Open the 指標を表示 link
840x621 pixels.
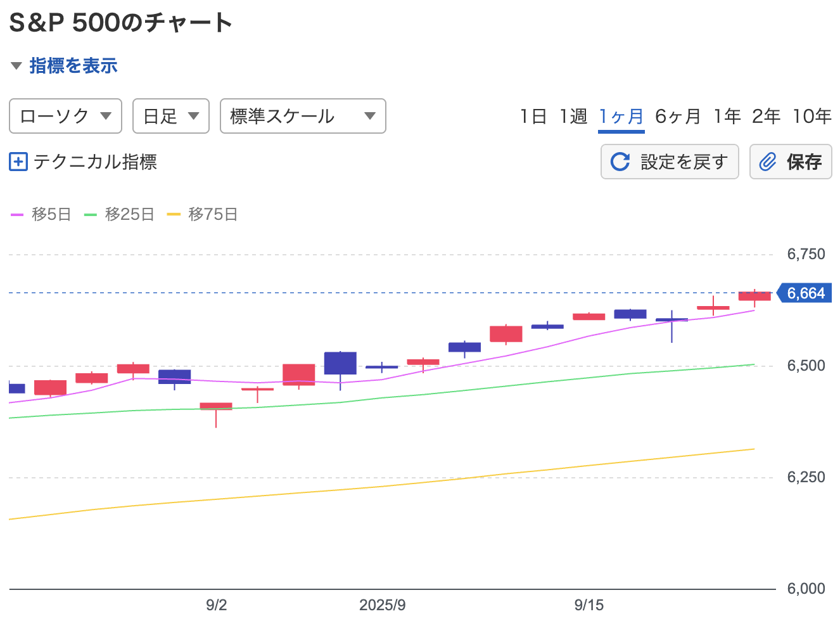click(73, 66)
